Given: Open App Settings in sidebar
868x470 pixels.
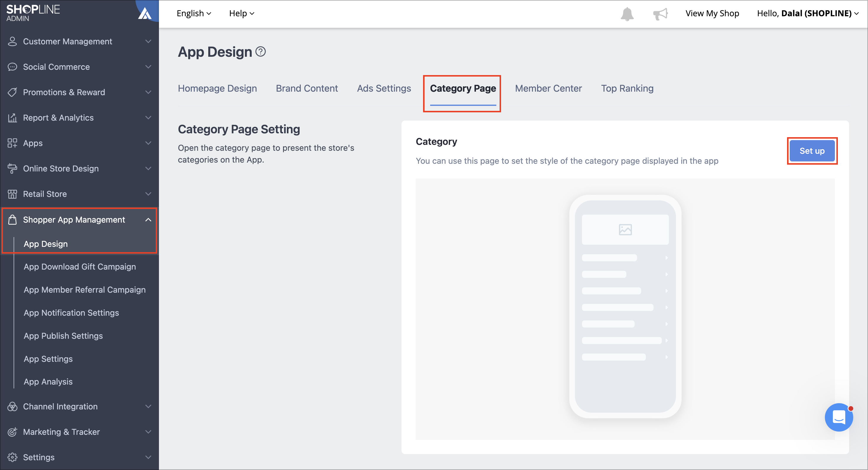Looking at the screenshot, I should click(x=48, y=359).
